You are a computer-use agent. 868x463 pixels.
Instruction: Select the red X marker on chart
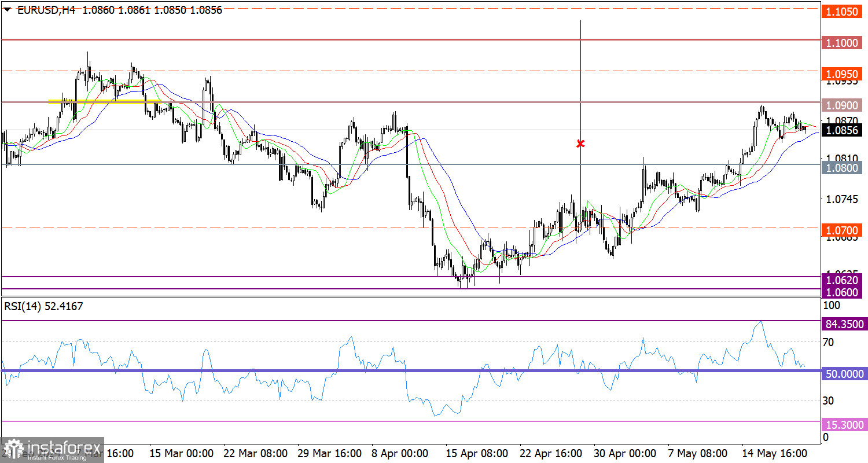[x=580, y=143]
